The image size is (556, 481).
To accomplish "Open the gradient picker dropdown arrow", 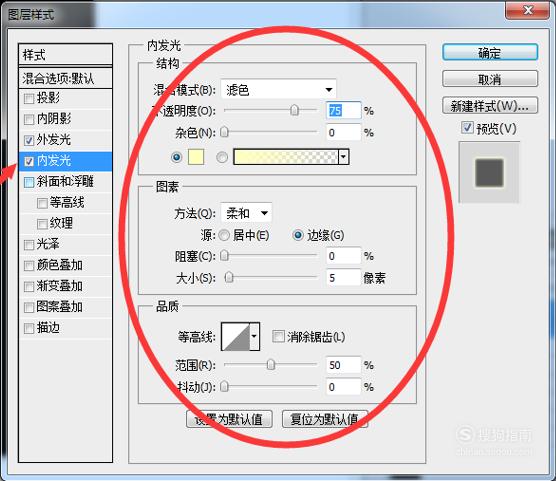I will [x=344, y=157].
